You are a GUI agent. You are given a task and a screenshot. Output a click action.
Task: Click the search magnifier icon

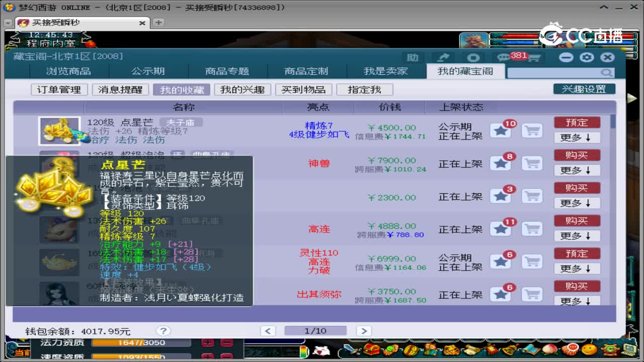point(606,73)
